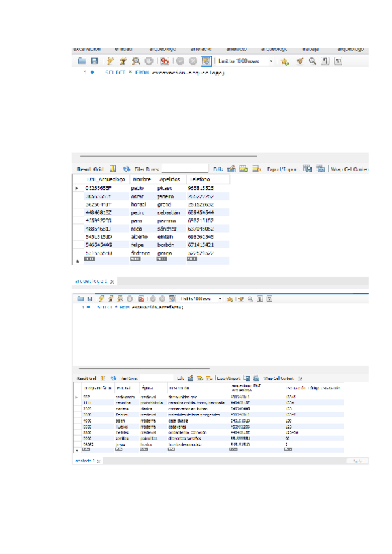The width and height of the screenshot is (392, 554).
Task: Switch to the trabaja query tab
Action: point(310,49)
